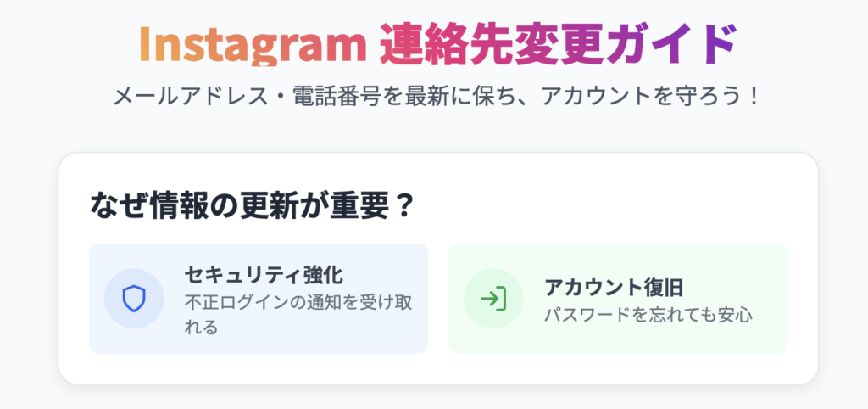Screen dimensions: 868x409
Task: Click the blue shield security icon
Action: [x=133, y=299]
